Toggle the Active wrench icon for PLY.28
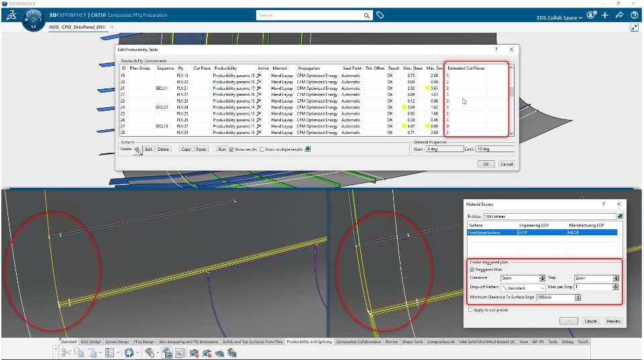This screenshot has width=644, height=360. (x=259, y=133)
